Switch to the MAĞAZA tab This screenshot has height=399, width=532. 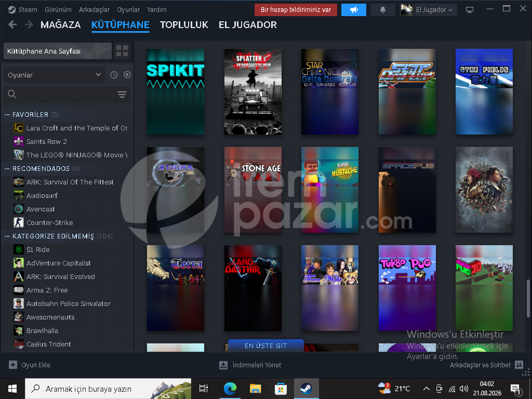click(x=60, y=24)
